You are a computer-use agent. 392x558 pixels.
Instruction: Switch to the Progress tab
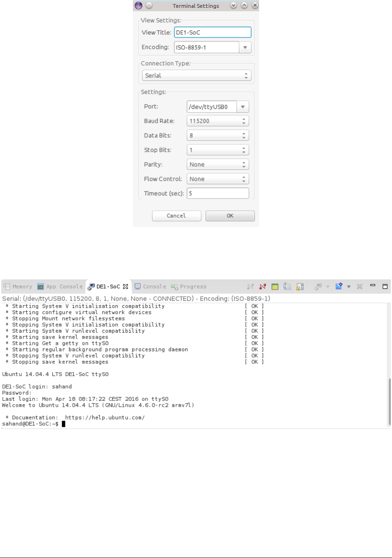coord(189,286)
